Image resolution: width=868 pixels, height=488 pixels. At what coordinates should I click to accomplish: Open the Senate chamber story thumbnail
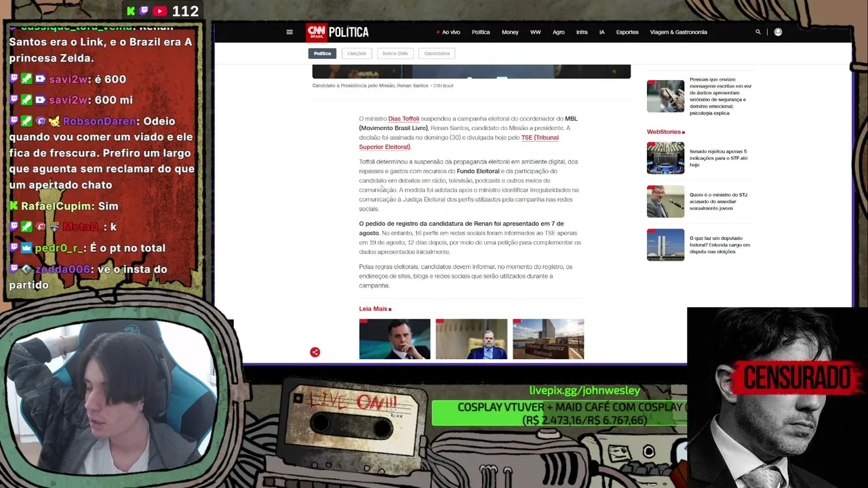pos(665,158)
